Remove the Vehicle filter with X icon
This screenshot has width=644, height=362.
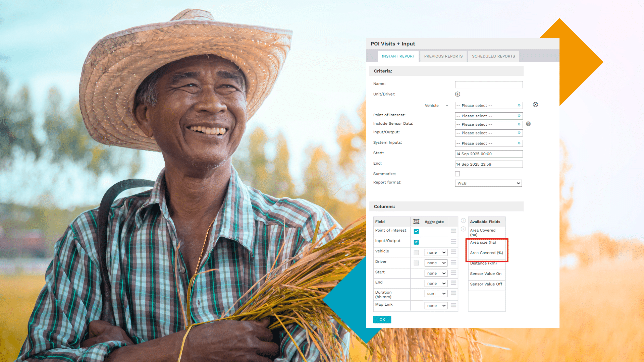pyautogui.click(x=535, y=105)
